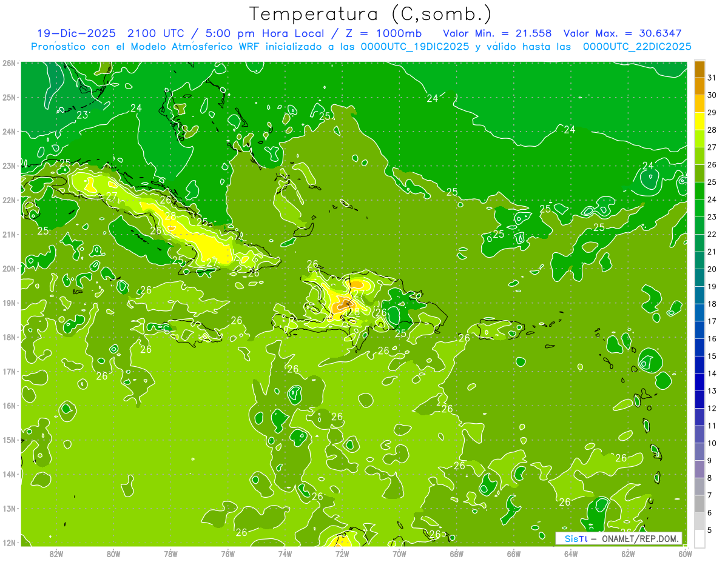Click the '7' label on the color scale

coord(710,495)
